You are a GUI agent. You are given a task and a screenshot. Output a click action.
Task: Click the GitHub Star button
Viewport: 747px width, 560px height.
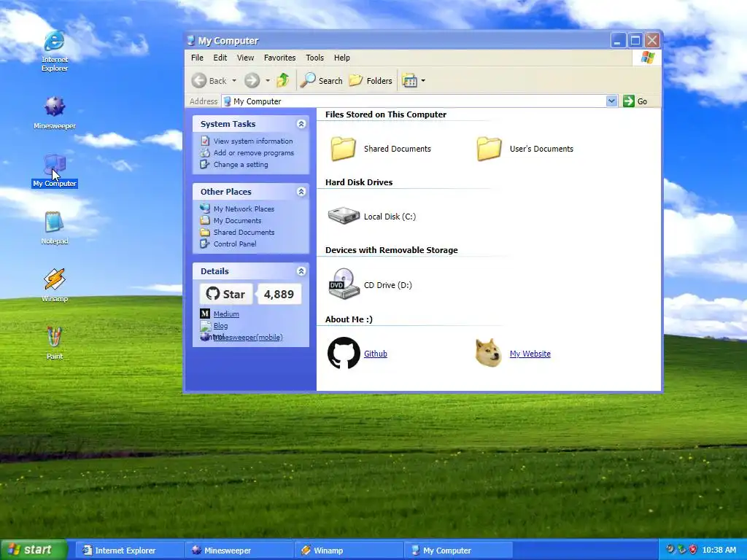pos(226,295)
